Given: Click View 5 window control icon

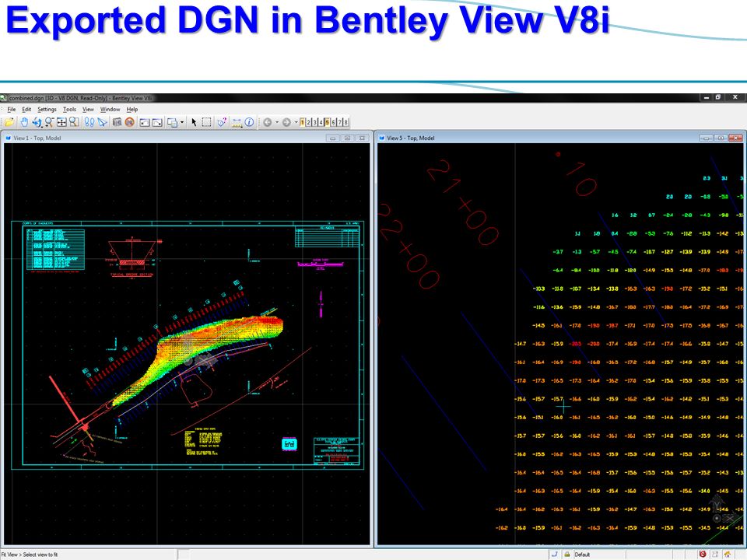Looking at the screenshot, I should [381, 138].
